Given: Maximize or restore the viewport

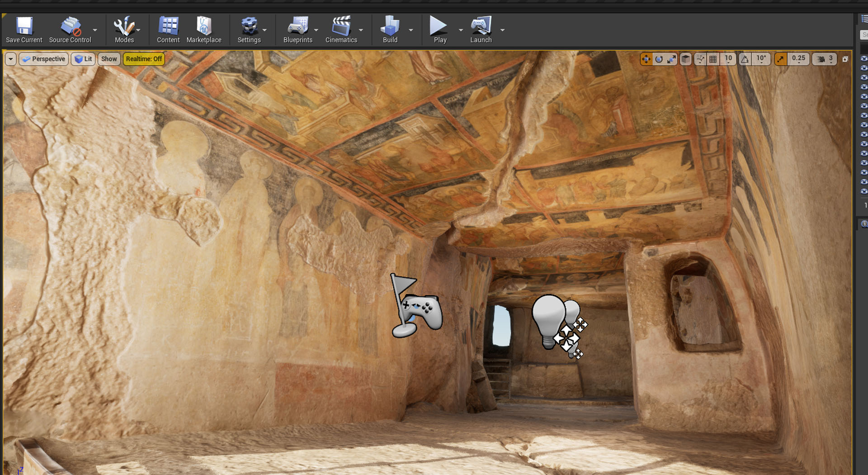Looking at the screenshot, I should click(845, 59).
